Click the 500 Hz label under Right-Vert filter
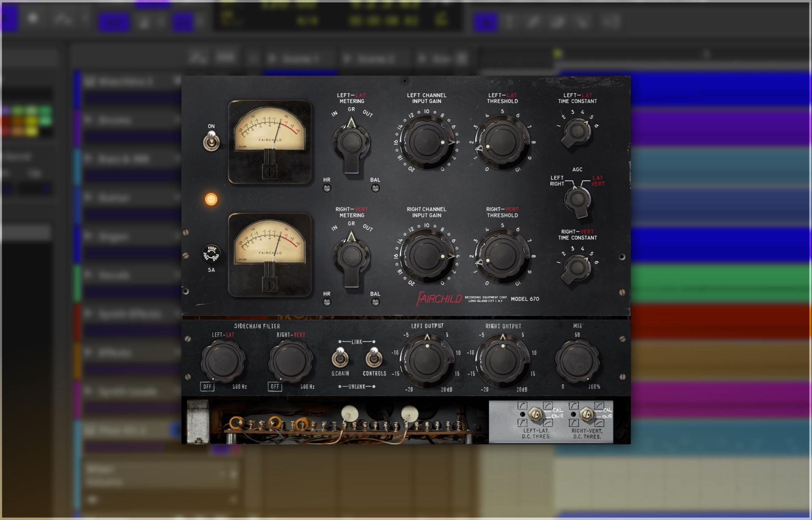The image size is (812, 520). [x=307, y=386]
